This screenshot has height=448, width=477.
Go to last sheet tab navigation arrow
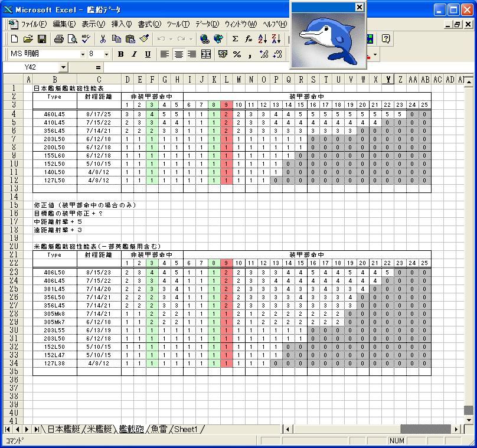37,429
